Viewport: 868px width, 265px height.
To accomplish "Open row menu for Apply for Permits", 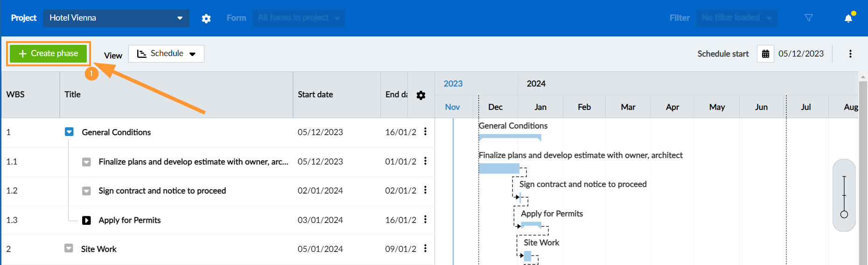I will [425, 220].
